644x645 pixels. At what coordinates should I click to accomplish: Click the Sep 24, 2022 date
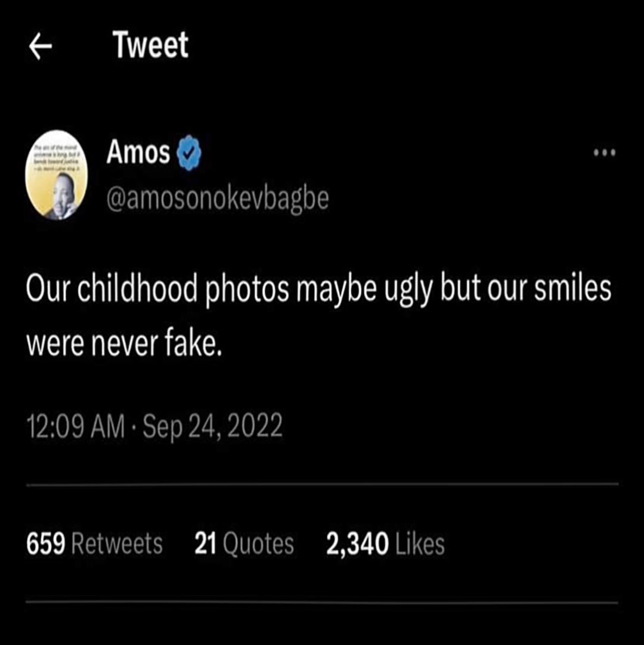tap(213, 427)
